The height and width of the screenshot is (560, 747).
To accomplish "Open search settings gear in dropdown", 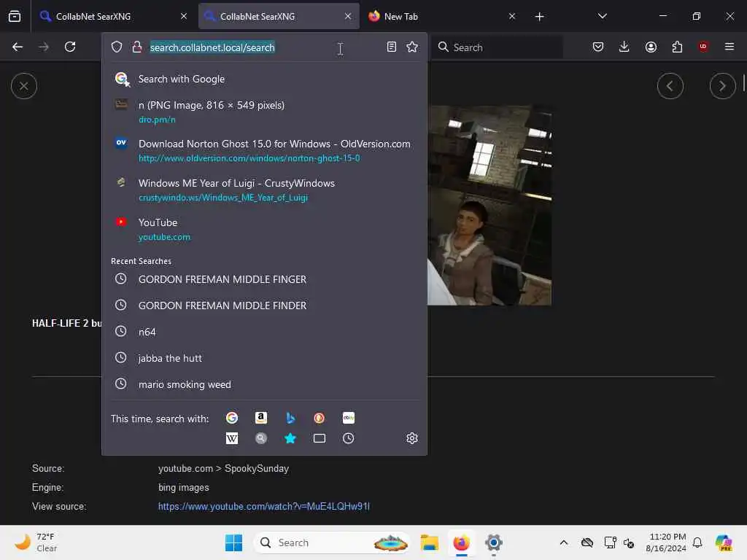I will pos(412,438).
